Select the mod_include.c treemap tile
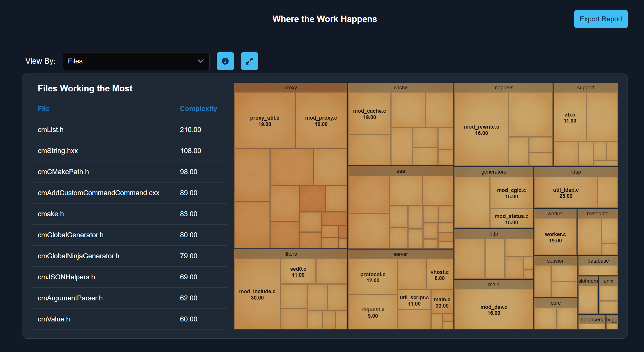 (x=257, y=294)
